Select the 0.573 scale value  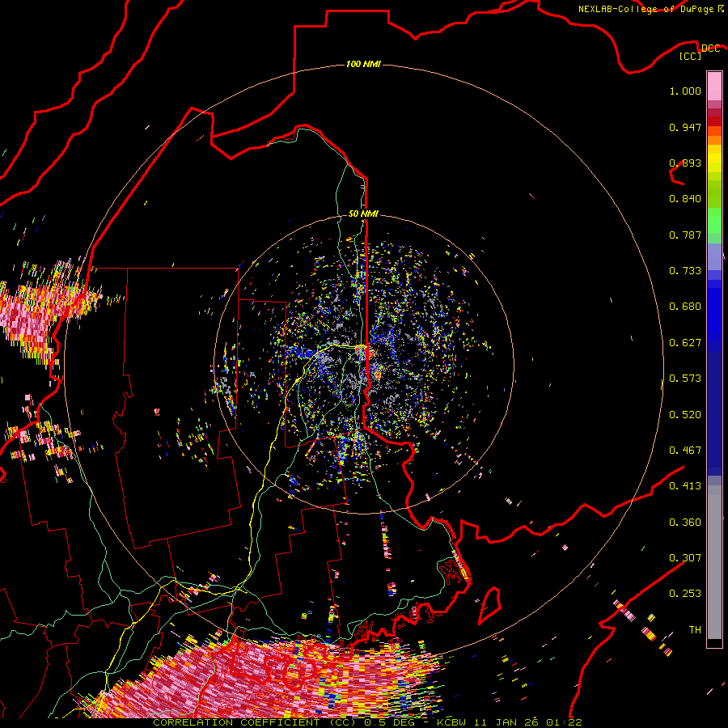pos(685,379)
